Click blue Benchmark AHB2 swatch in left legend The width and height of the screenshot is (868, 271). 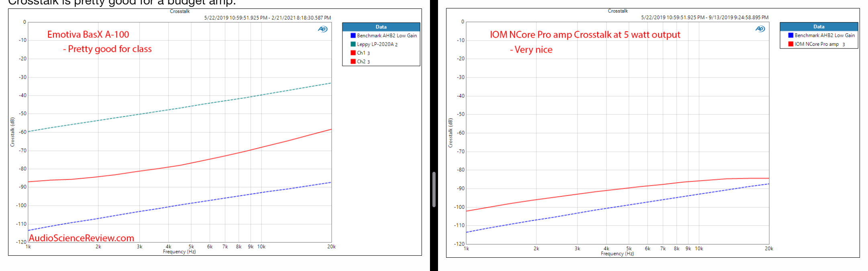[x=353, y=36]
